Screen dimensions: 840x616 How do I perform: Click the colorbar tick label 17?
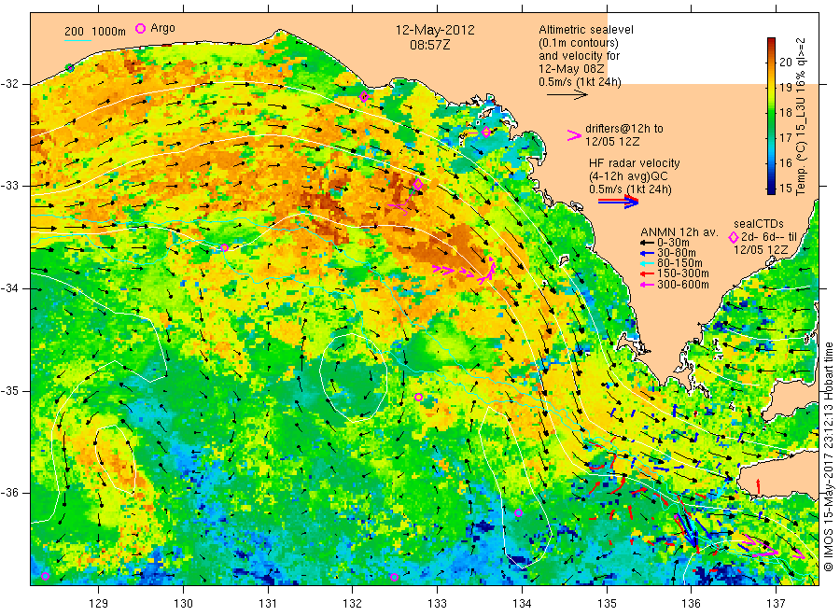pos(785,137)
